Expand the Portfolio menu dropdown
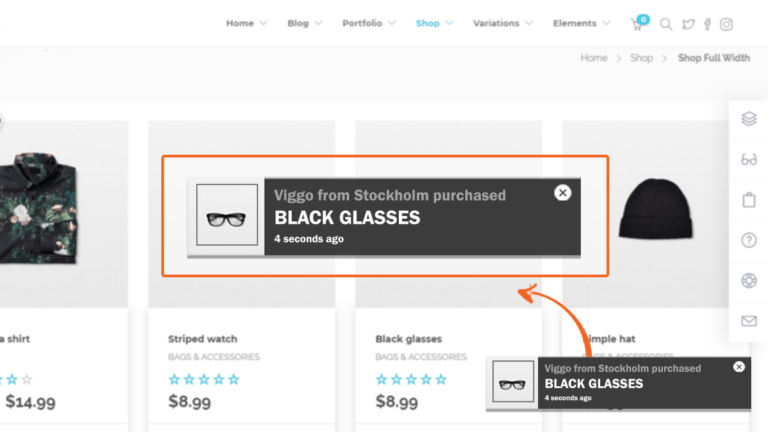 (369, 23)
